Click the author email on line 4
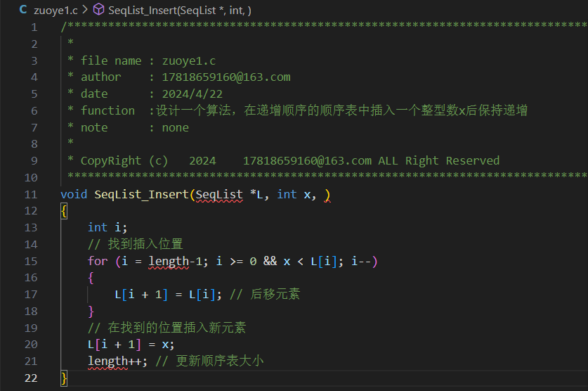Viewport: 588px width, 391px height. [x=226, y=77]
